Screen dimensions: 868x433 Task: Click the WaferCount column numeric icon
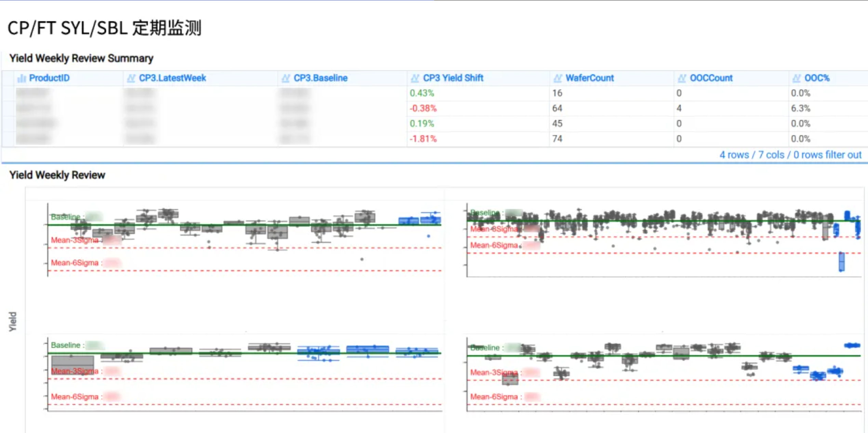[558, 78]
